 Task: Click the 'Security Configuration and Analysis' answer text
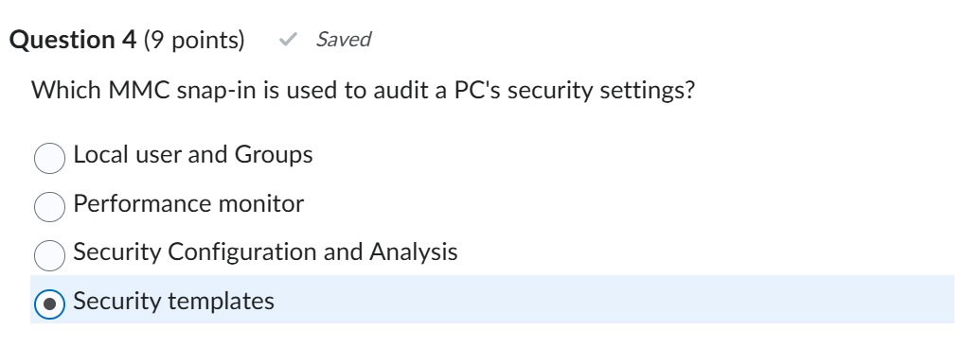(266, 252)
